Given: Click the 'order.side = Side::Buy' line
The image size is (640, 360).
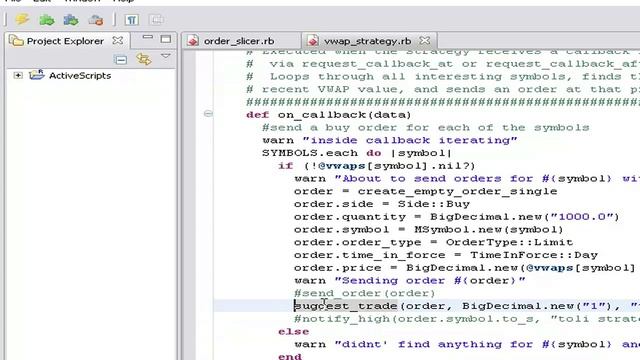Looking at the screenshot, I should point(382,204).
